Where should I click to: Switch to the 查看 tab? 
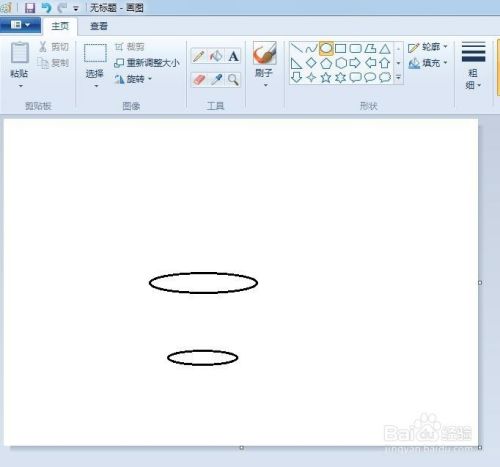pos(99,26)
